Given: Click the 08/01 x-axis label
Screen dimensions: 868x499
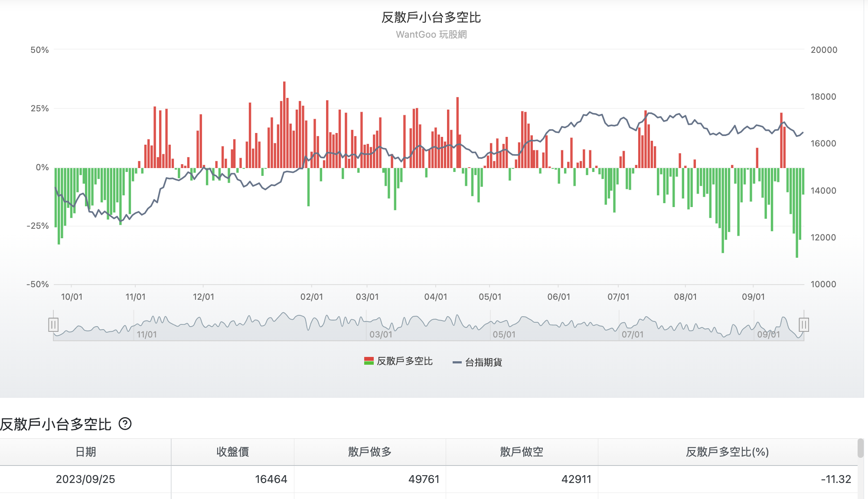Looking at the screenshot, I should coord(685,297).
